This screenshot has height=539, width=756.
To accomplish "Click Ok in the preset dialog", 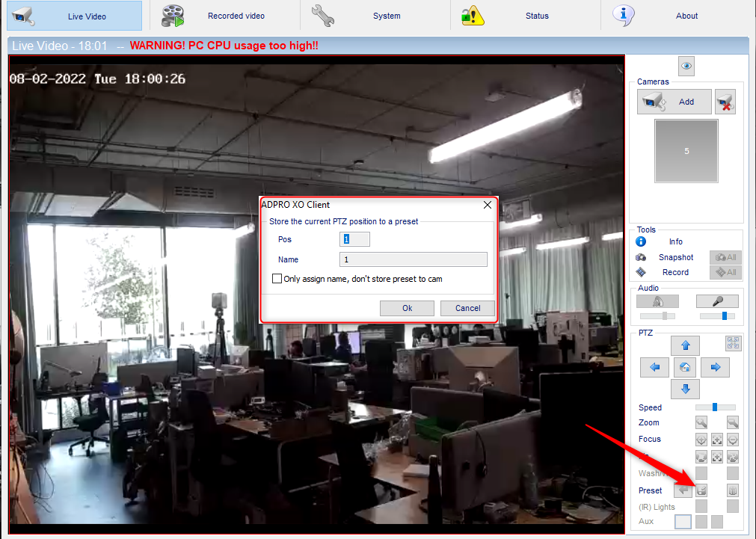I will 407,308.
